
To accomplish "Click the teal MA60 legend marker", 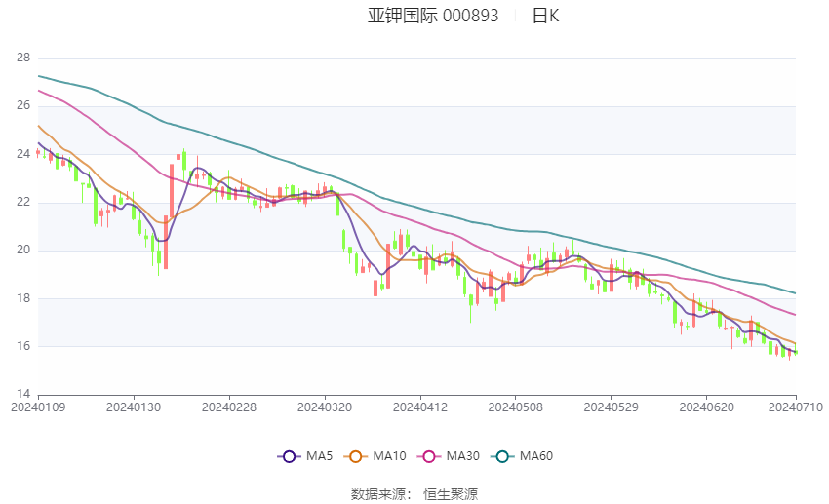I will coord(502,457).
